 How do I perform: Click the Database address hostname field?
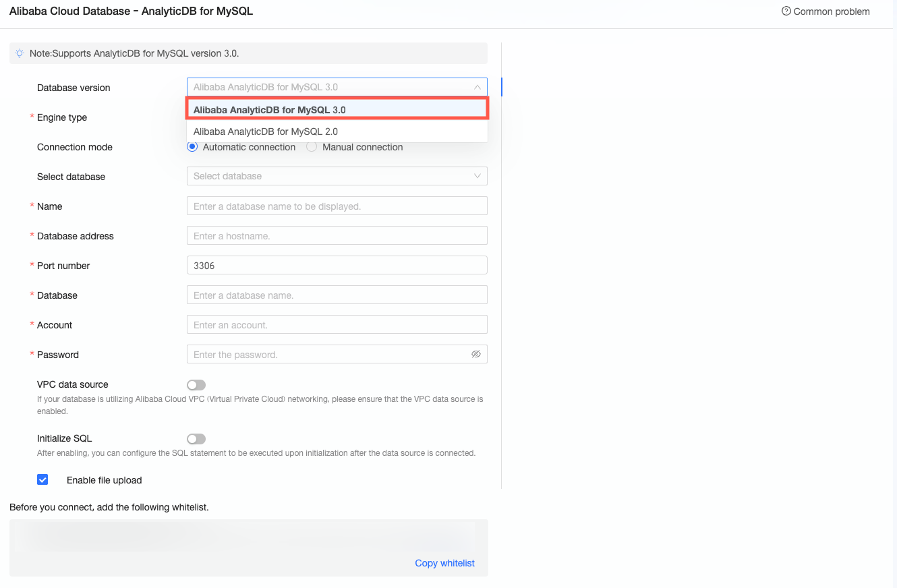337,235
